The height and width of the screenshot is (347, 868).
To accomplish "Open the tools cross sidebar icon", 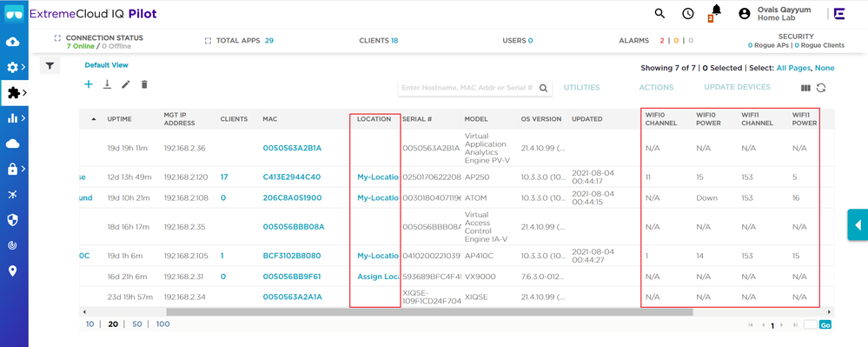I will click(12, 195).
